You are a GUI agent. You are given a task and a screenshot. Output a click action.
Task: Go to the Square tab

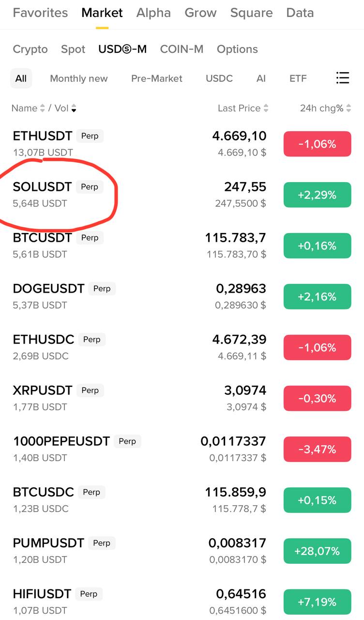251,13
